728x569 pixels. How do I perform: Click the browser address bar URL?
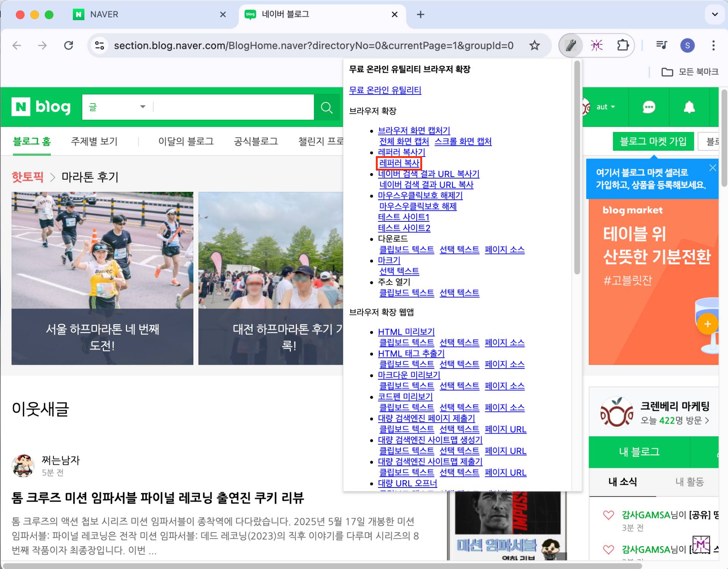click(x=314, y=45)
